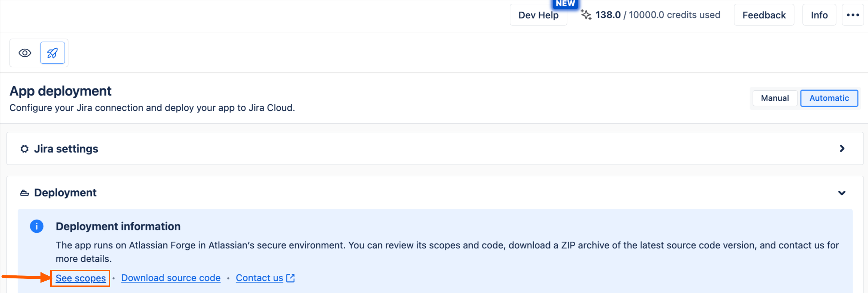Click the Deployment information heading
This screenshot has height=293, width=868.
pos(118,226)
